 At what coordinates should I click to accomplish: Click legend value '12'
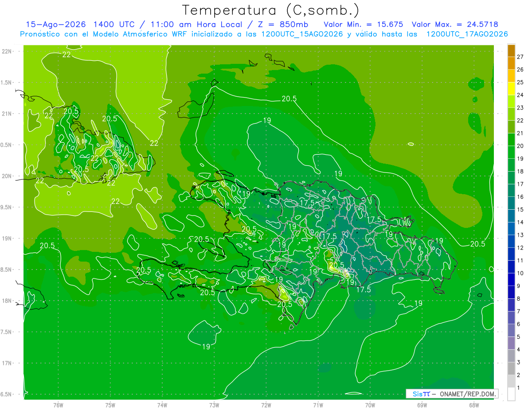(520, 248)
